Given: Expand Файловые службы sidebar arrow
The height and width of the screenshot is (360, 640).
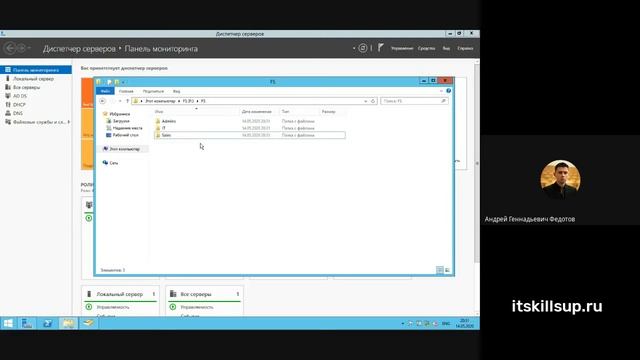Looking at the screenshot, I should [69, 122].
